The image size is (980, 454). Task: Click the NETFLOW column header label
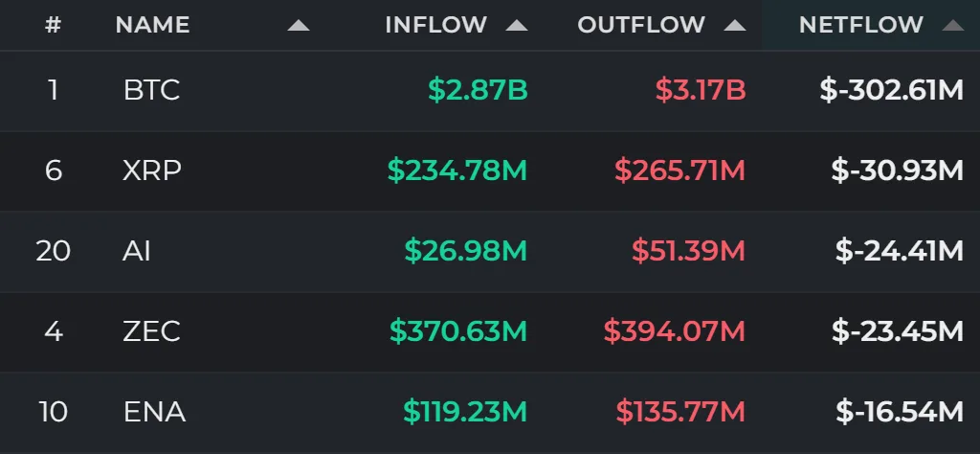click(x=861, y=25)
